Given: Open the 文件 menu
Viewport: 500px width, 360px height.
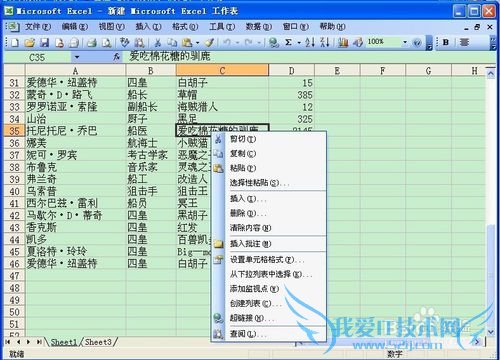Looking at the screenshot, I should tap(38, 26).
